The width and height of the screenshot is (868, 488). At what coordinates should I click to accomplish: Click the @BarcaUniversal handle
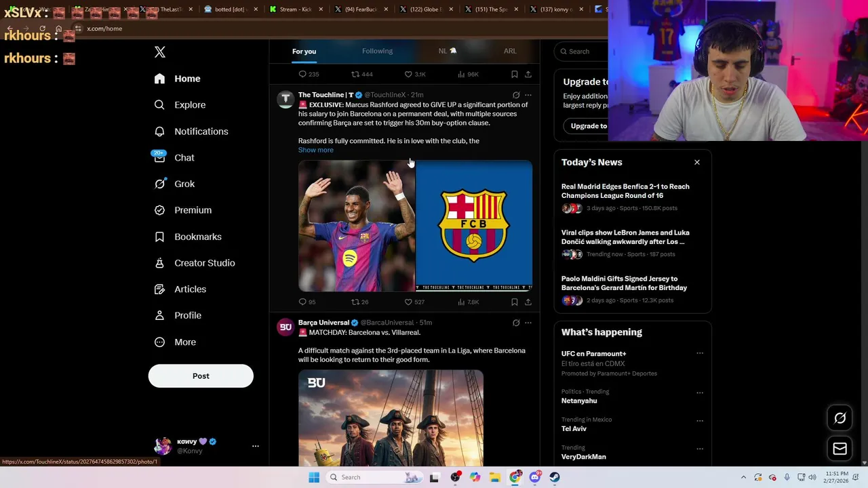click(387, 323)
